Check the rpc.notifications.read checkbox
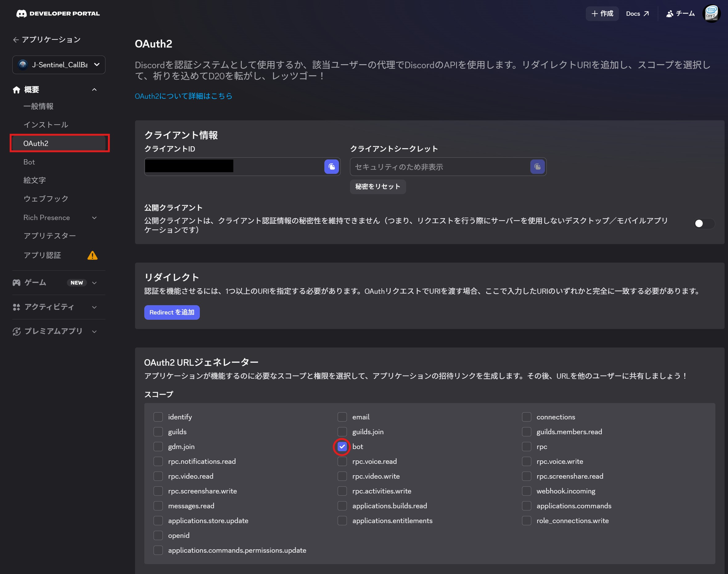This screenshot has height=574, width=728. (158, 461)
